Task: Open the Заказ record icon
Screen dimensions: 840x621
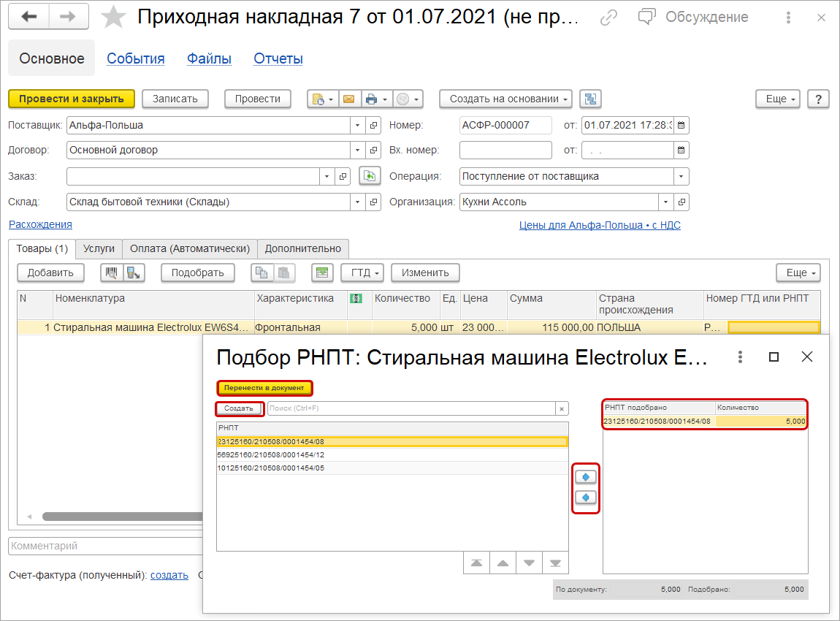Action: click(343, 176)
